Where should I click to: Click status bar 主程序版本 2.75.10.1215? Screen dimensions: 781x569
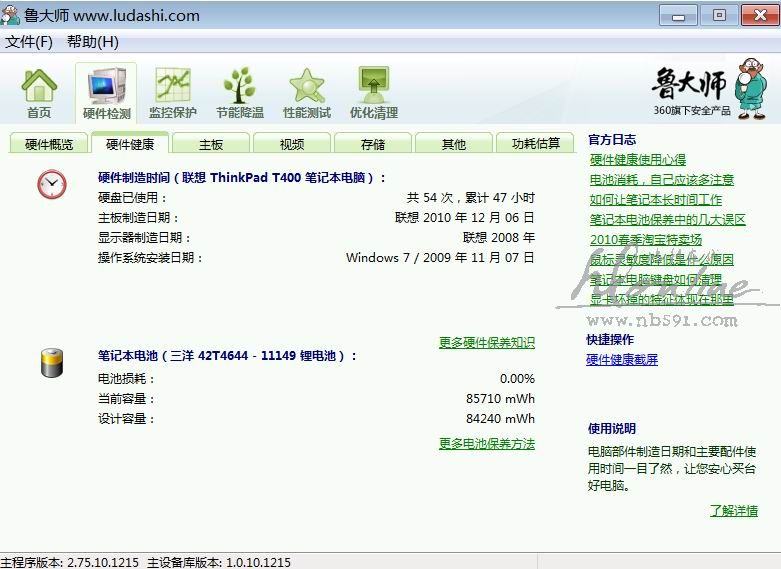coord(69,563)
